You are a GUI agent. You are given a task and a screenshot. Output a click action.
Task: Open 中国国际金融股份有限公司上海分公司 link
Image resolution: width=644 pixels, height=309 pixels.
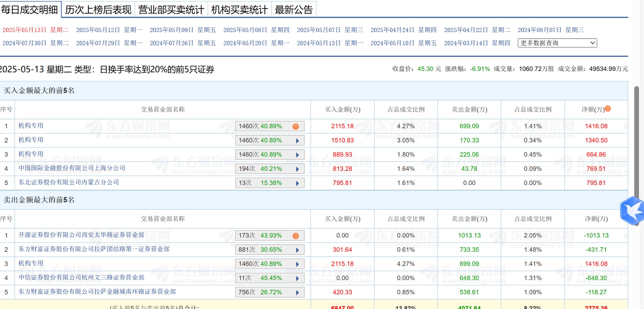pyautogui.click(x=71, y=169)
